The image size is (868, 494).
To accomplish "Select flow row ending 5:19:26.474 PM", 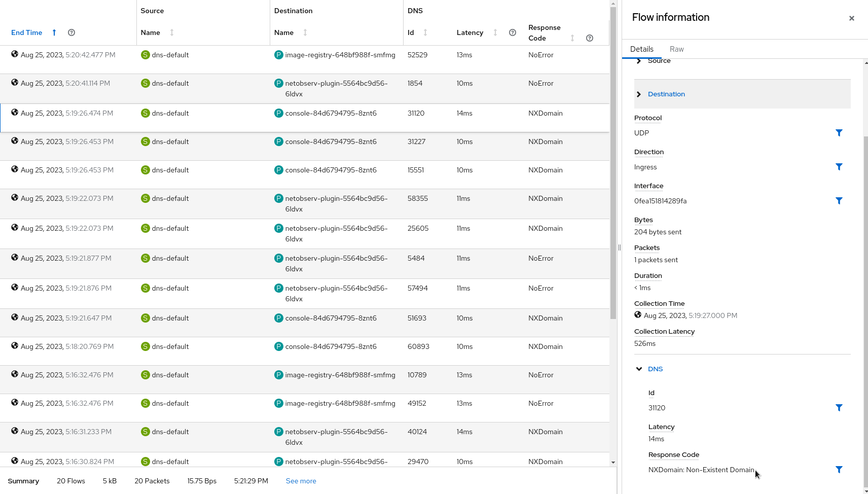I will pyautogui.click(x=305, y=118).
